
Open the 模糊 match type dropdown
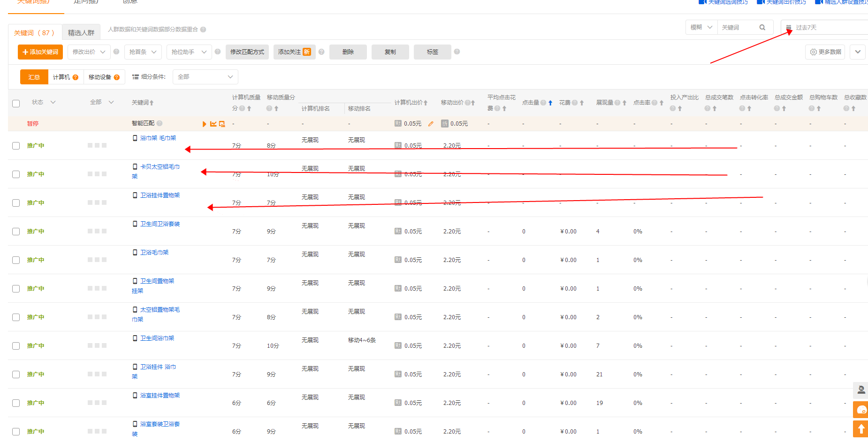pyautogui.click(x=701, y=28)
